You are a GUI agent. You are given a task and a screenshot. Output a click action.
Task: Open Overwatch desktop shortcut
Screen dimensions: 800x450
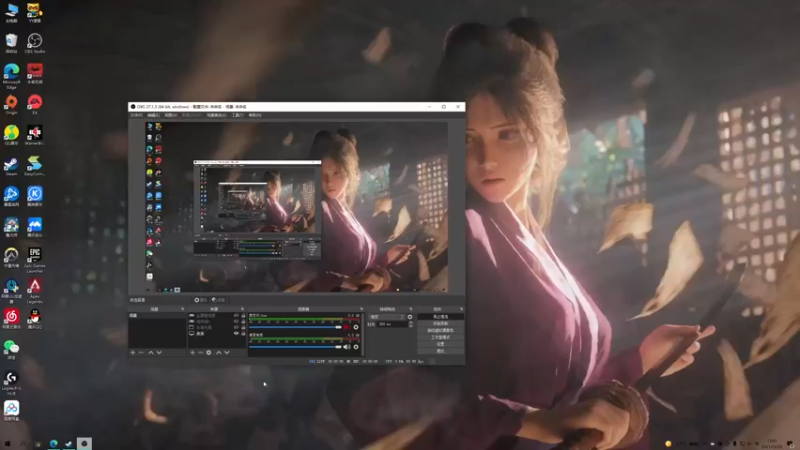pos(11,258)
